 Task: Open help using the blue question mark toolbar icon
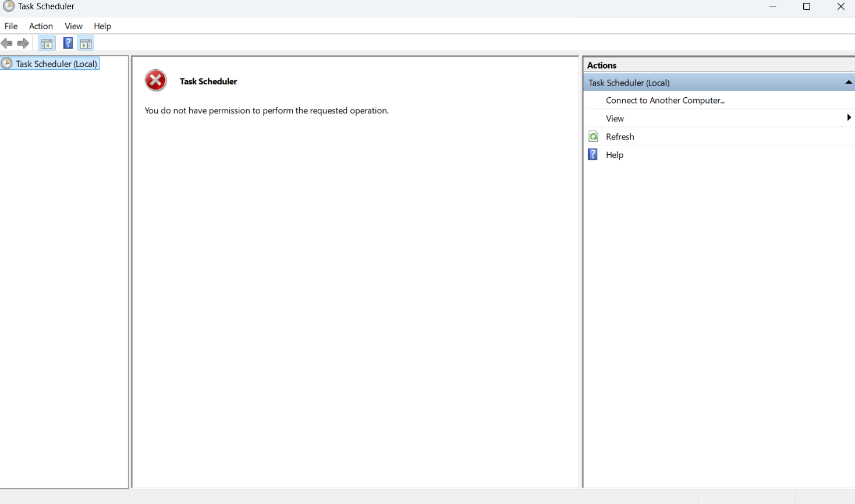click(x=68, y=42)
